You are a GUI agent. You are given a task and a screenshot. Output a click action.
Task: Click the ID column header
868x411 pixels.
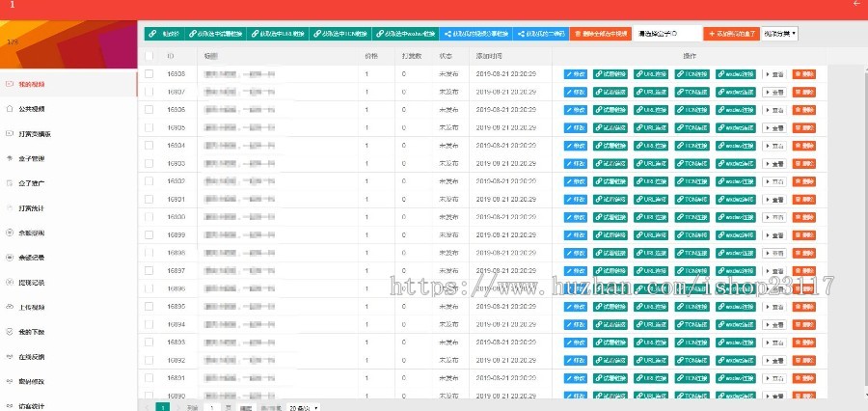171,56
